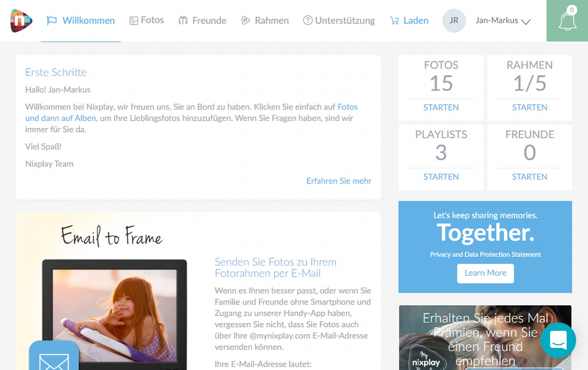
Task: Click the Erste Schritte heading
Action: click(56, 72)
